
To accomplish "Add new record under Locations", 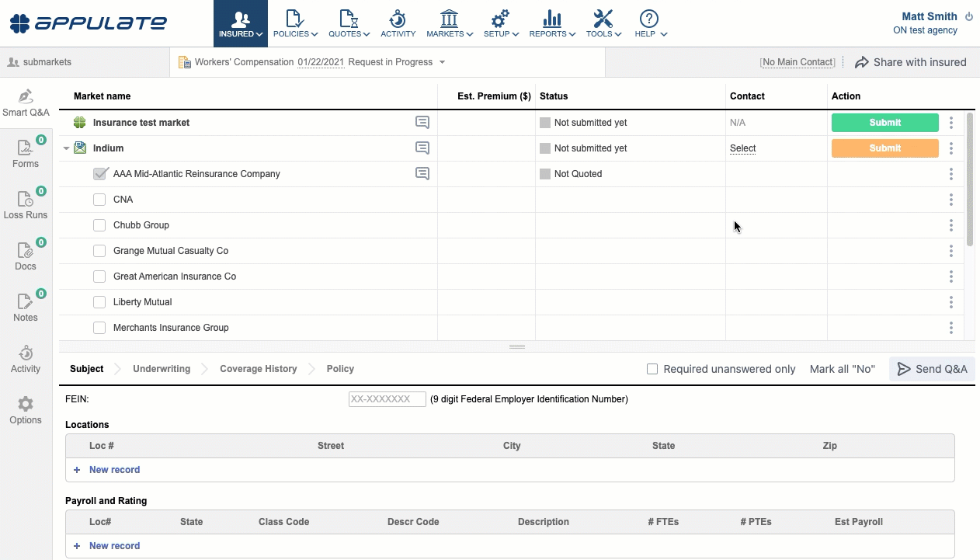I will pos(107,470).
